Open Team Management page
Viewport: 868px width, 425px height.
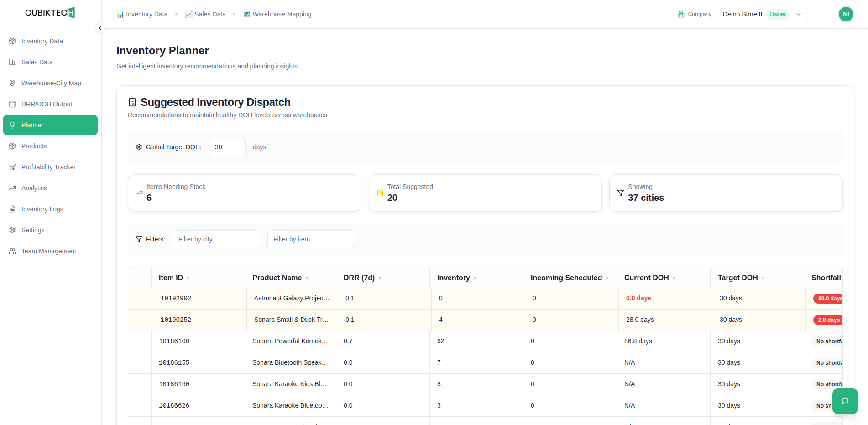pos(48,251)
